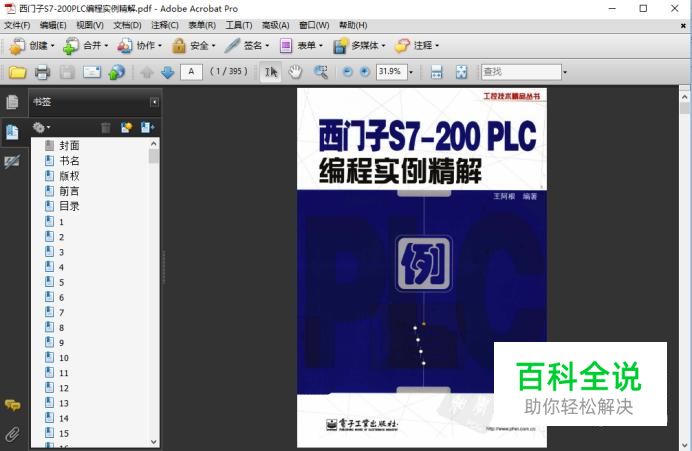Open bookmark options gear menu
The width and height of the screenshot is (692, 451).
(41, 128)
